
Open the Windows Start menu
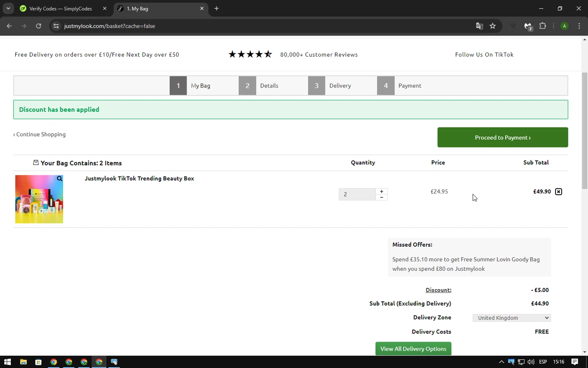pyautogui.click(x=7, y=362)
